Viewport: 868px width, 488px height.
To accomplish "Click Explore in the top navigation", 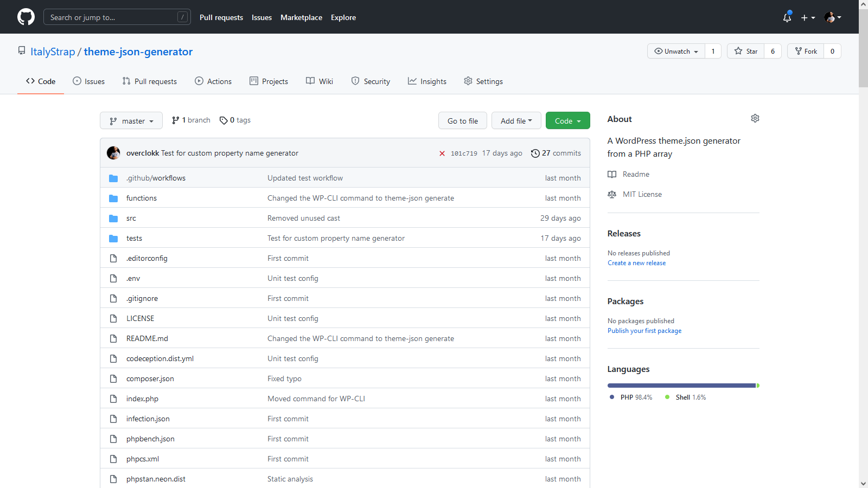I will pyautogui.click(x=343, y=17).
